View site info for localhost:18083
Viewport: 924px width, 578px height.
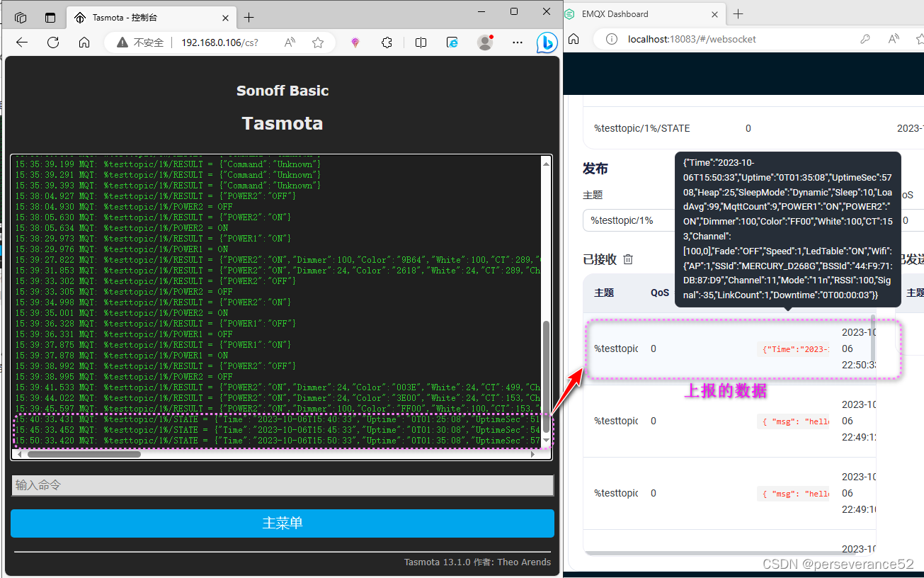[x=613, y=39]
